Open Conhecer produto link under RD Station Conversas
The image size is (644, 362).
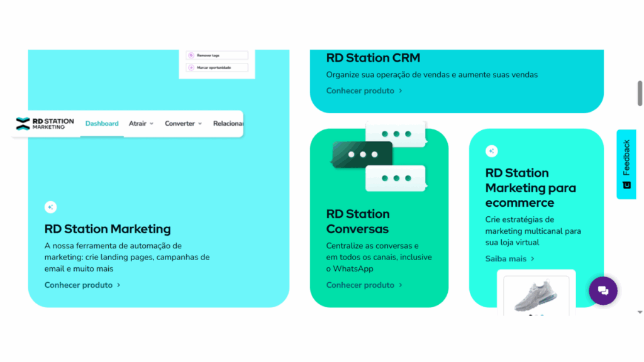point(364,285)
